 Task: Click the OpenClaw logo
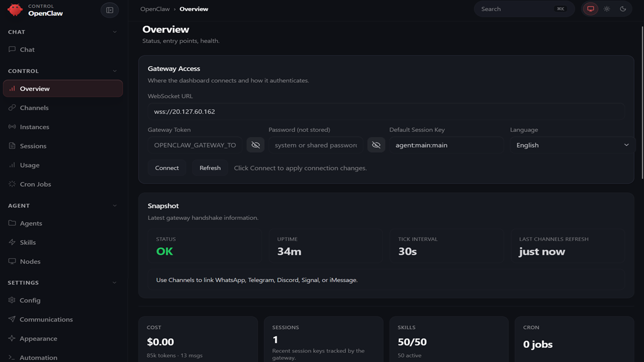pos(15,10)
